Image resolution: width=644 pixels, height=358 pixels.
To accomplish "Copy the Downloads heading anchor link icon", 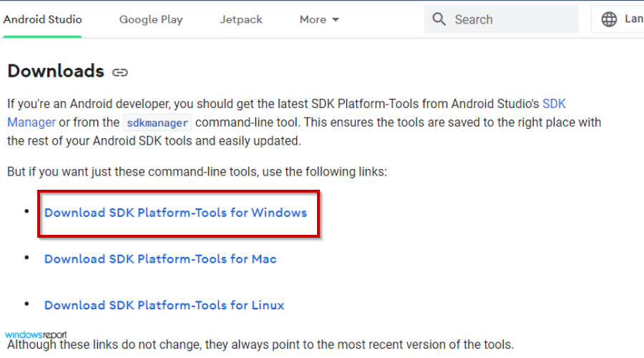I will click(x=120, y=73).
